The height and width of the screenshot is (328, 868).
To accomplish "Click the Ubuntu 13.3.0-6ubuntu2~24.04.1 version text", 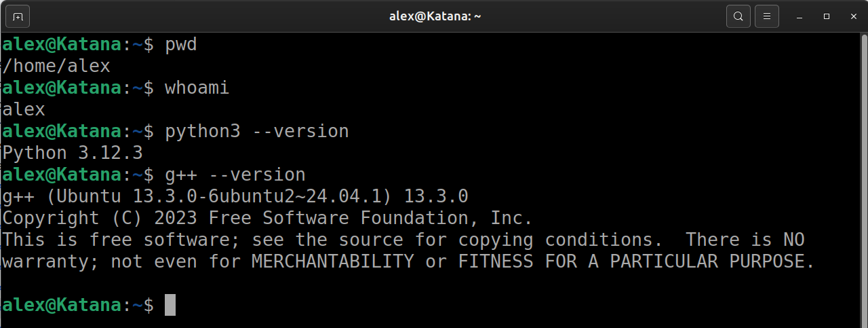I will (224, 197).
